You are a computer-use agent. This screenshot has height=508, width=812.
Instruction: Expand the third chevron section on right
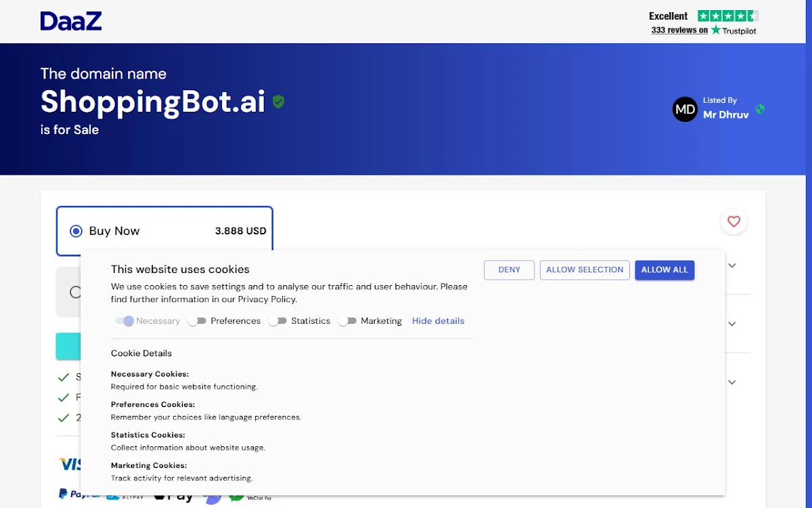(732, 382)
